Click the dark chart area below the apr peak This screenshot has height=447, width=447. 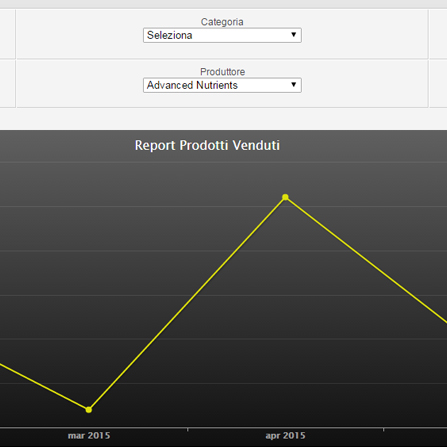tap(285, 317)
